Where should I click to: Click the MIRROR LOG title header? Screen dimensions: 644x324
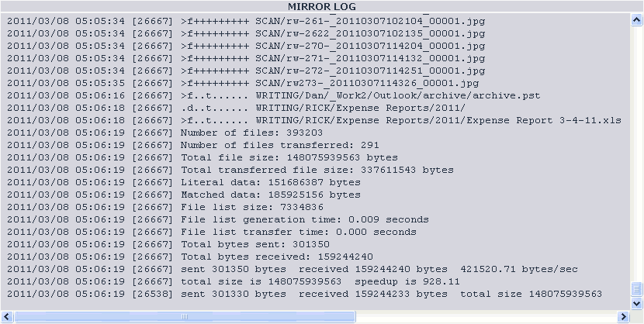tap(321, 6)
